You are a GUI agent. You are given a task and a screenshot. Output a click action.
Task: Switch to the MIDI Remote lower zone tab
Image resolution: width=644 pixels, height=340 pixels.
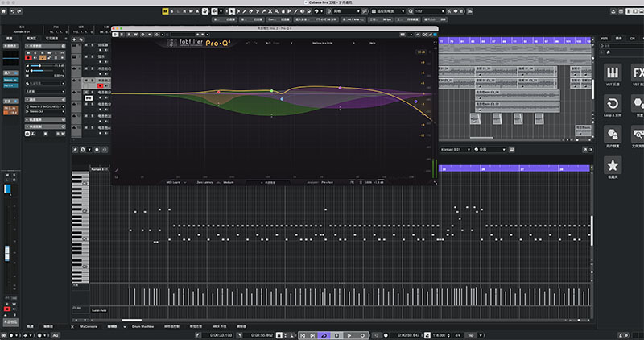pos(219,326)
